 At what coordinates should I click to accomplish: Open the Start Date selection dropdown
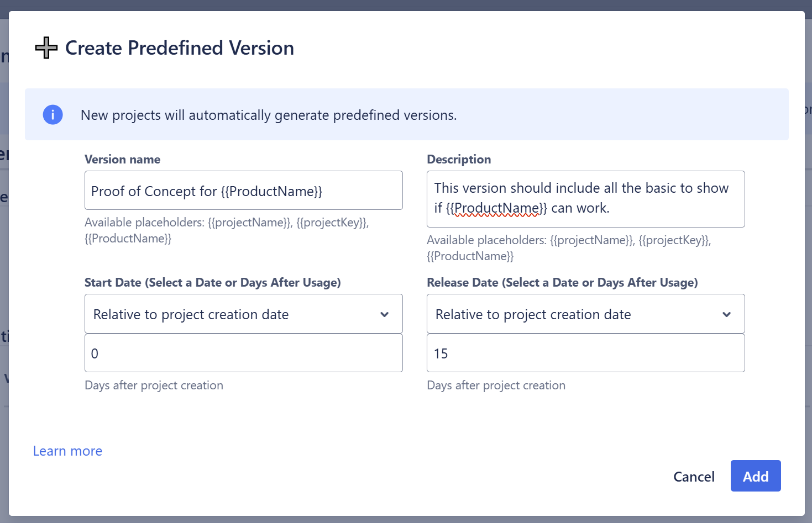(243, 314)
